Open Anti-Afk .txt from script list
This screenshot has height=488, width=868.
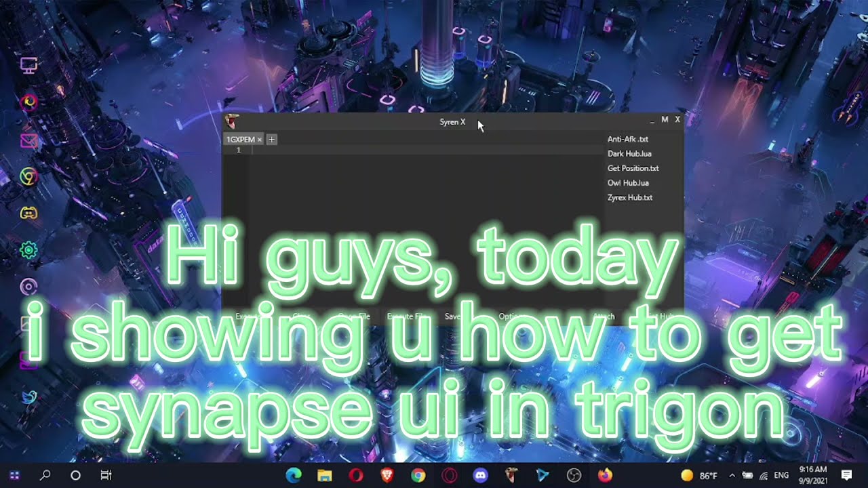pos(628,139)
